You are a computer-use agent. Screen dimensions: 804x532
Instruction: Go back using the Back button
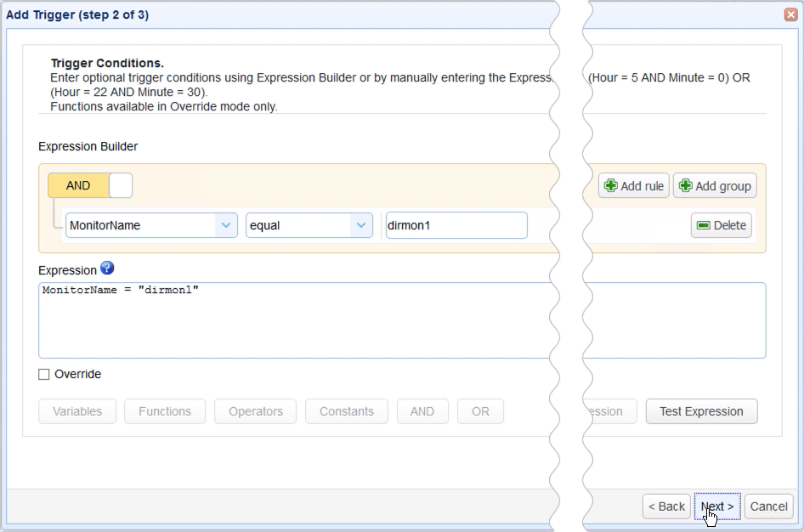pos(665,506)
